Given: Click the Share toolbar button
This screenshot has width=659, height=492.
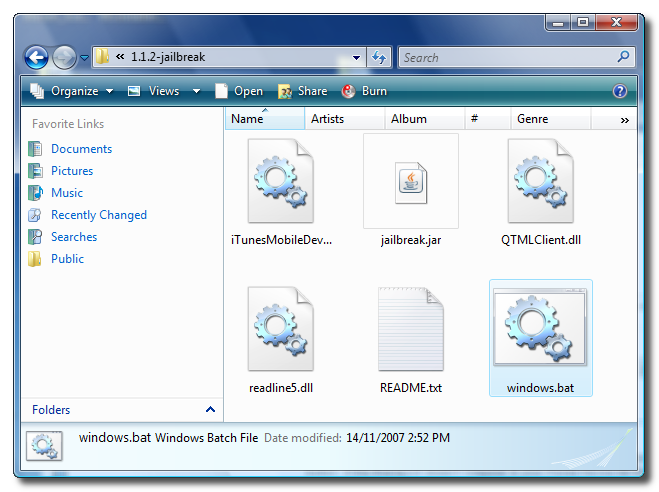Looking at the screenshot, I should (302, 91).
